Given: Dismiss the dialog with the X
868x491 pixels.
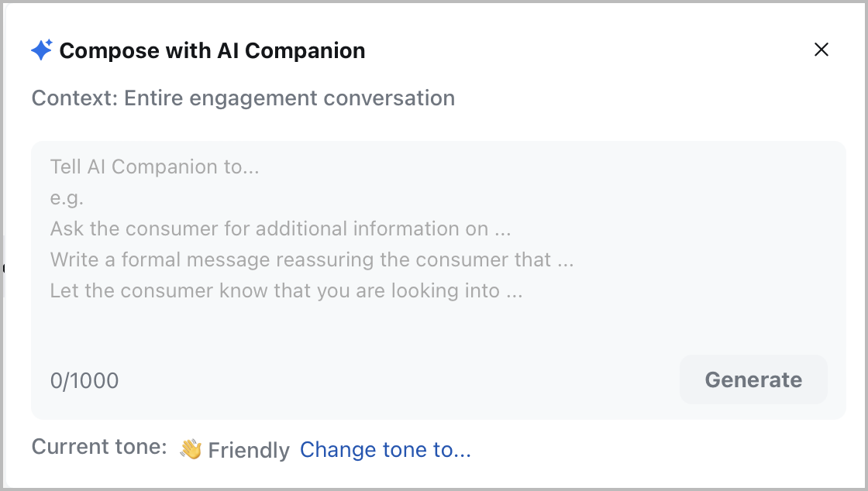Looking at the screenshot, I should pos(821,49).
